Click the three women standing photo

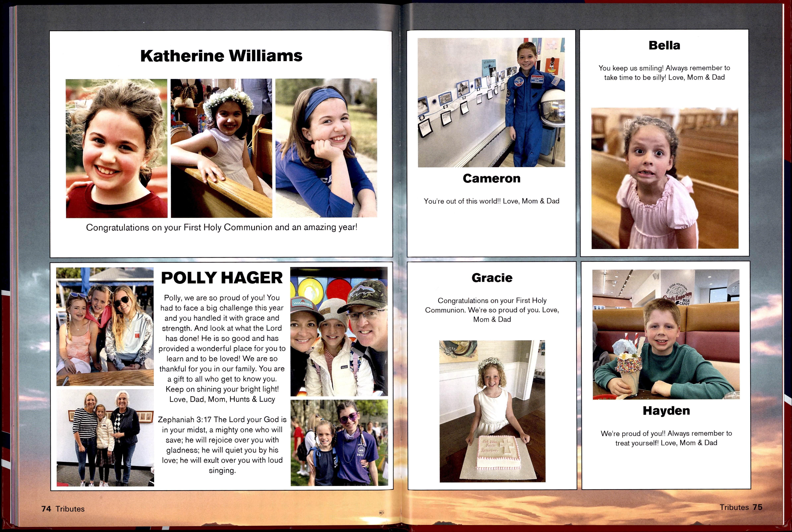point(105,438)
